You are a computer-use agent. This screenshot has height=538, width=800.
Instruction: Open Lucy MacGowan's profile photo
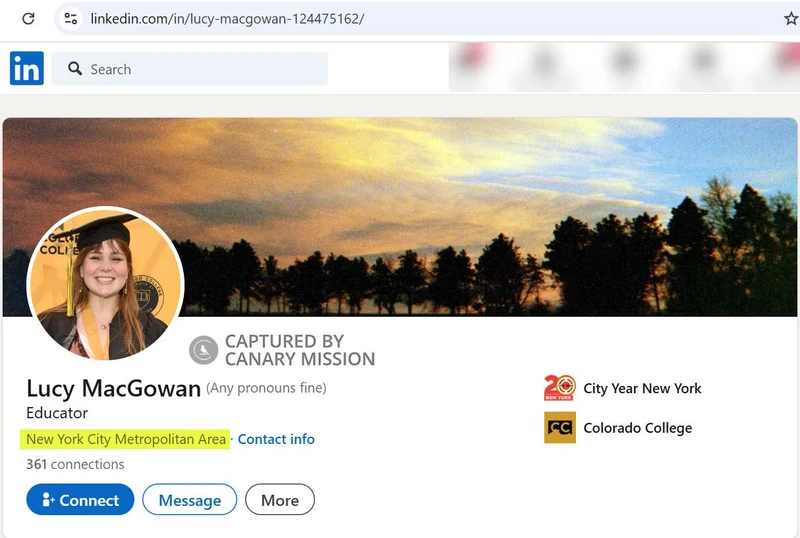point(106,283)
